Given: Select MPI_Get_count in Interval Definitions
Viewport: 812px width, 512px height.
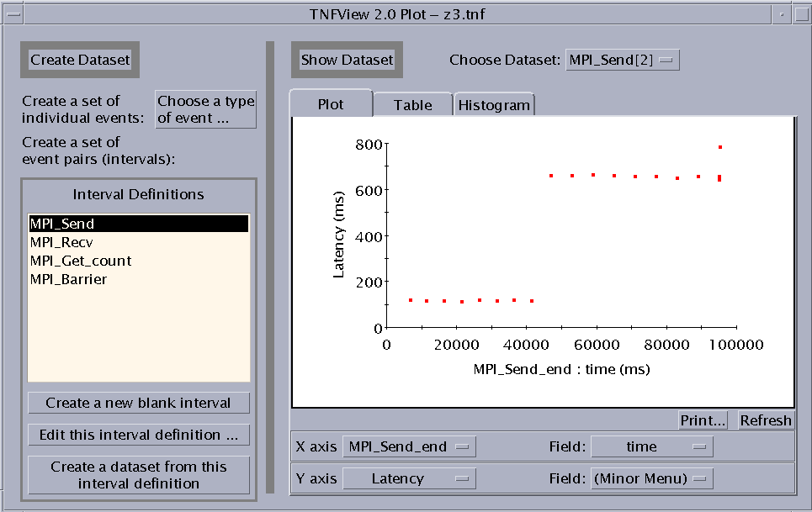Looking at the screenshot, I should point(138,261).
